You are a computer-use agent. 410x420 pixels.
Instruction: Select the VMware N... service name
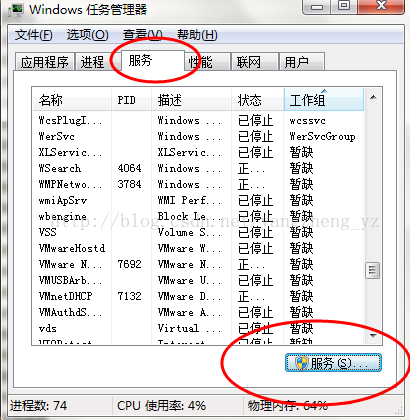pyautogui.click(x=70, y=264)
